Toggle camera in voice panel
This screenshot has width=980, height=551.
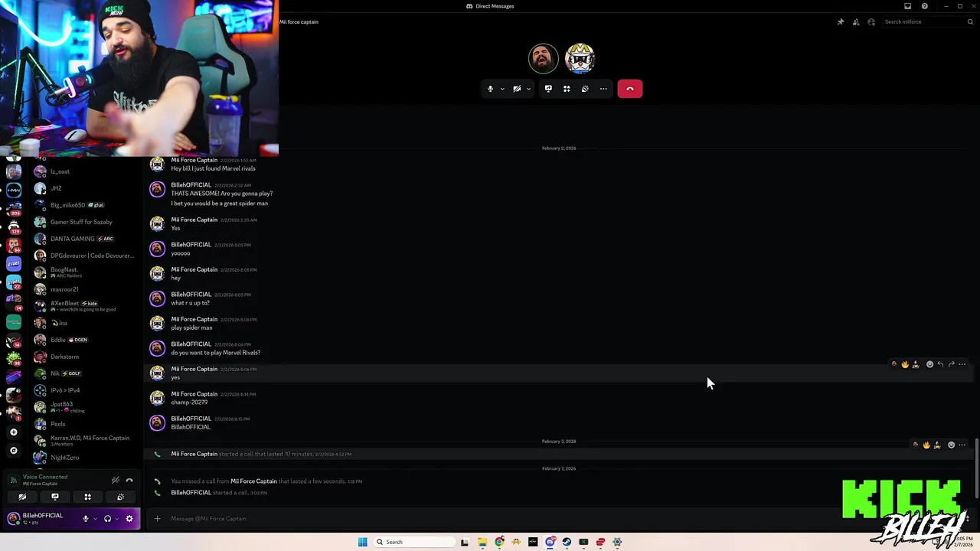tap(22, 497)
